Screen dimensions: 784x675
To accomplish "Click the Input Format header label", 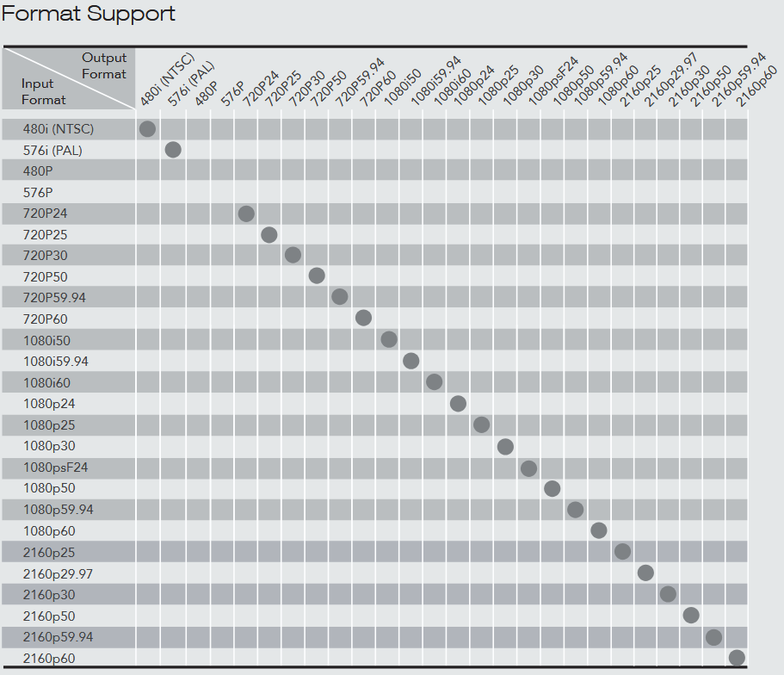I will tap(43, 91).
